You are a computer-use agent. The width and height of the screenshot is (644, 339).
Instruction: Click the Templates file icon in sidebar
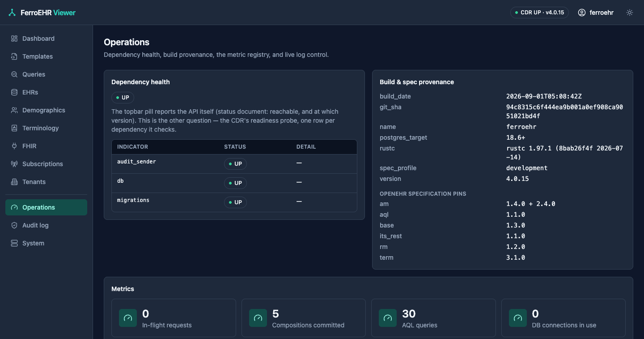pyautogui.click(x=14, y=56)
